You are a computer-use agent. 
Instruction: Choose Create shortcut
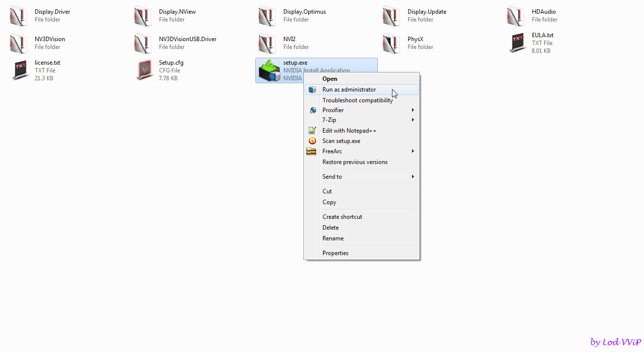coord(362,217)
